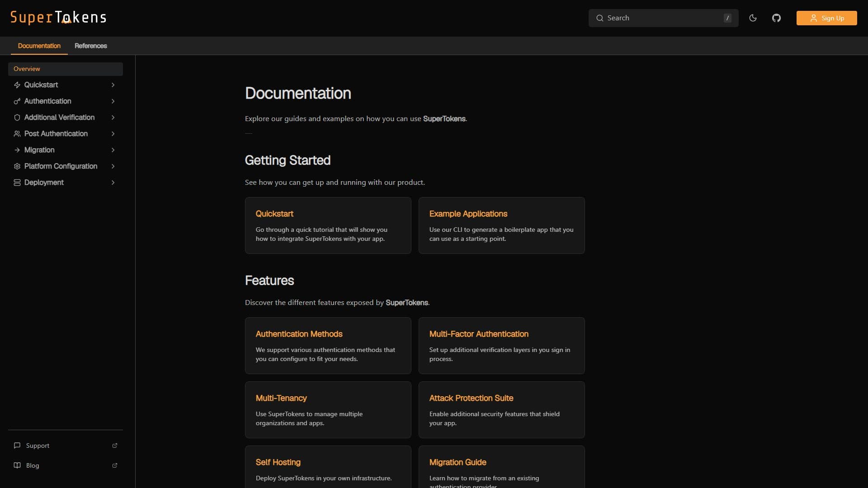868x488 pixels.
Task: Click the Support chat bubble icon
Action: [x=17, y=446]
